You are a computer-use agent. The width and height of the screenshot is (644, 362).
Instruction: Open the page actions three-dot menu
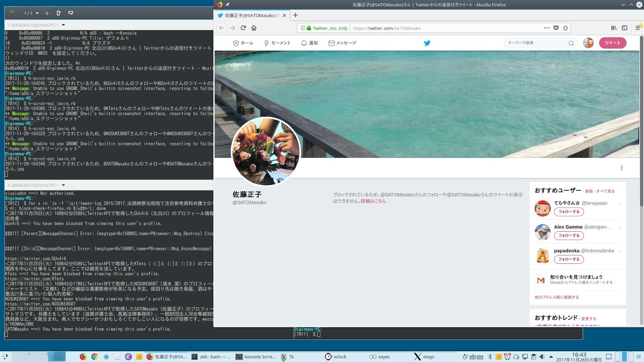[x=547, y=28]
